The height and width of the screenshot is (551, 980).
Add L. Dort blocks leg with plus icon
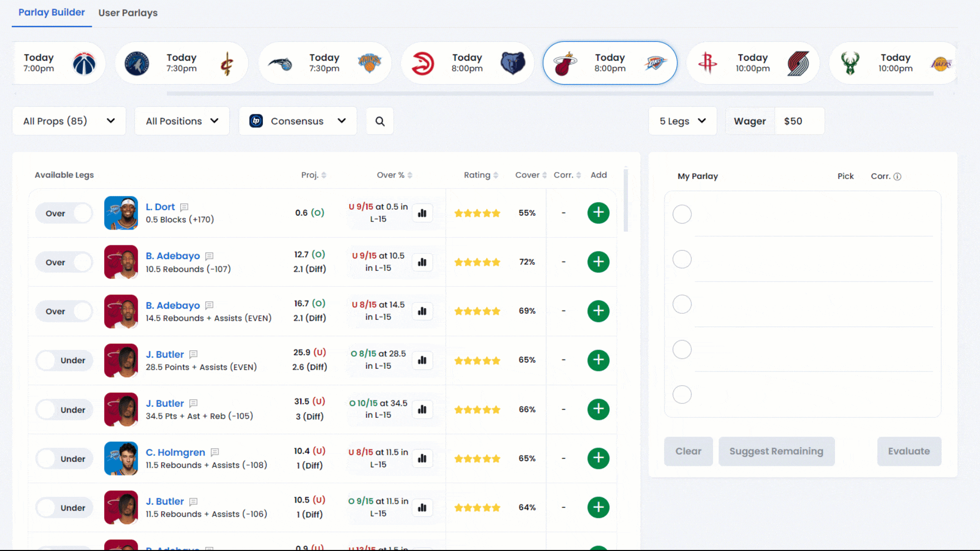(598, 213)
